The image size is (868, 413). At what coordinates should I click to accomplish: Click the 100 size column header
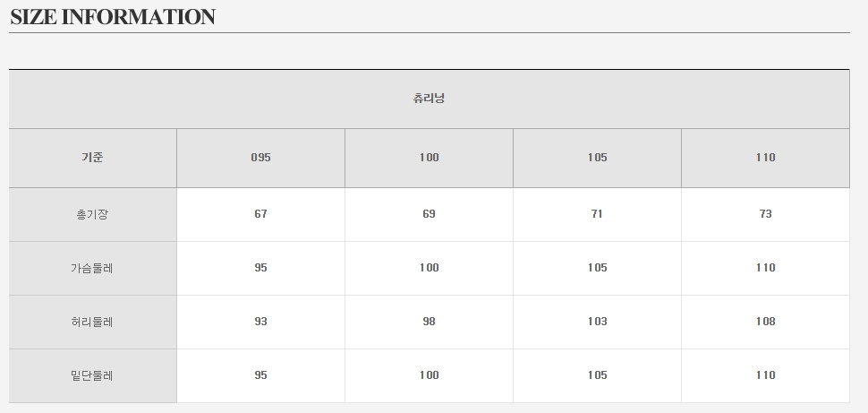429,158
